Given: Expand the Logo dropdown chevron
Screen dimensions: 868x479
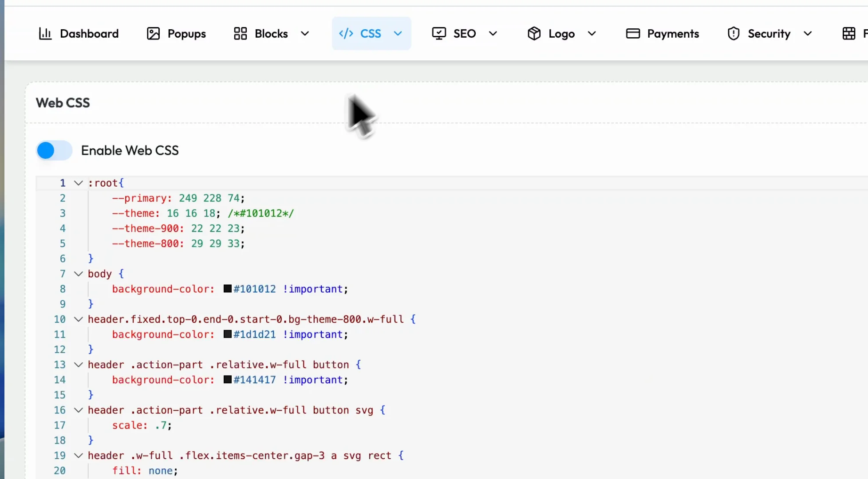Looking at the screenshot, I should tap(592, 34).
